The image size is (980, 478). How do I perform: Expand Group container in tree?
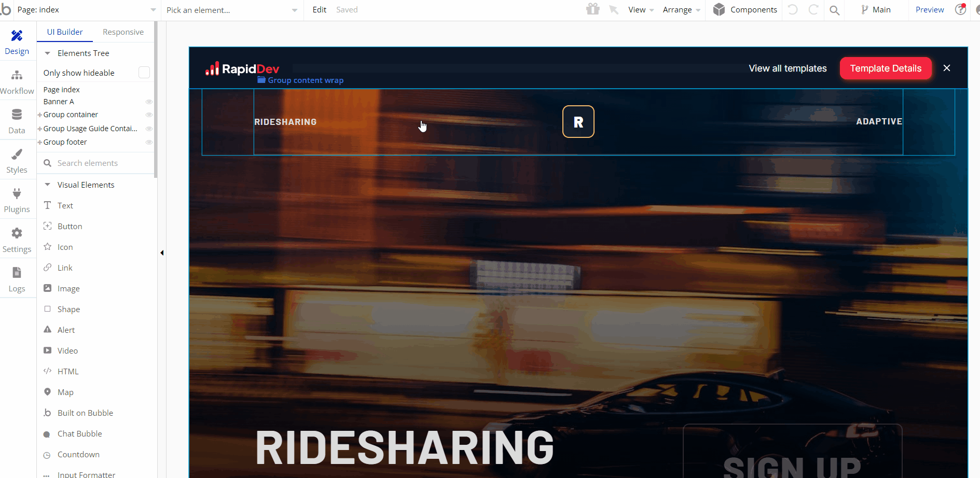(x=40, y=115)
